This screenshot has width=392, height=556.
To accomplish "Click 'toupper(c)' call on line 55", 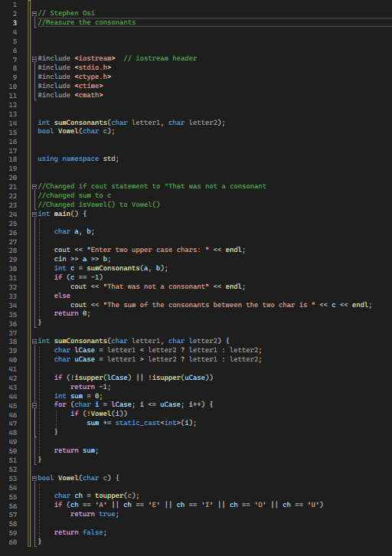I will (x=115, y=495).
